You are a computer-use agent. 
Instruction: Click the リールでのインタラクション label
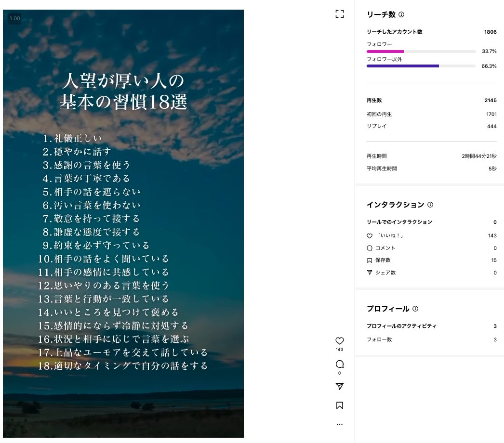(399, 222)
